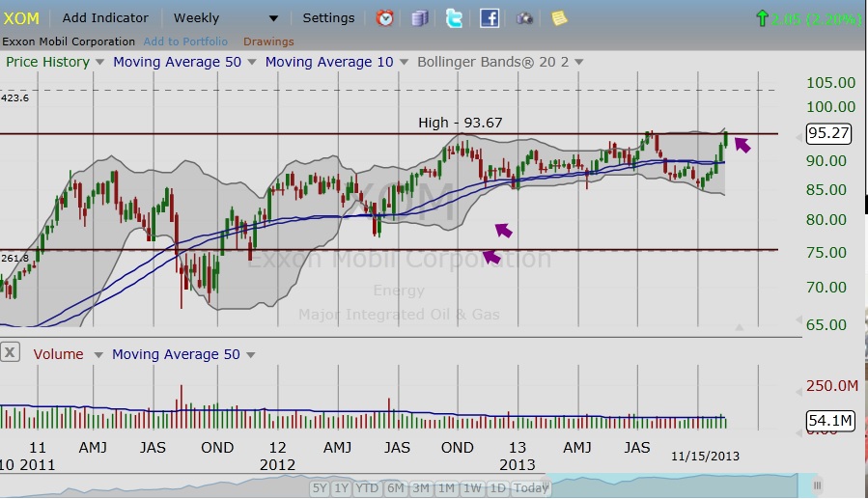The height and width of the screenshot is (499, 868).
Task: Expand the Bollinger Bands 20 2 dropdown
Action: pos(578,62)
